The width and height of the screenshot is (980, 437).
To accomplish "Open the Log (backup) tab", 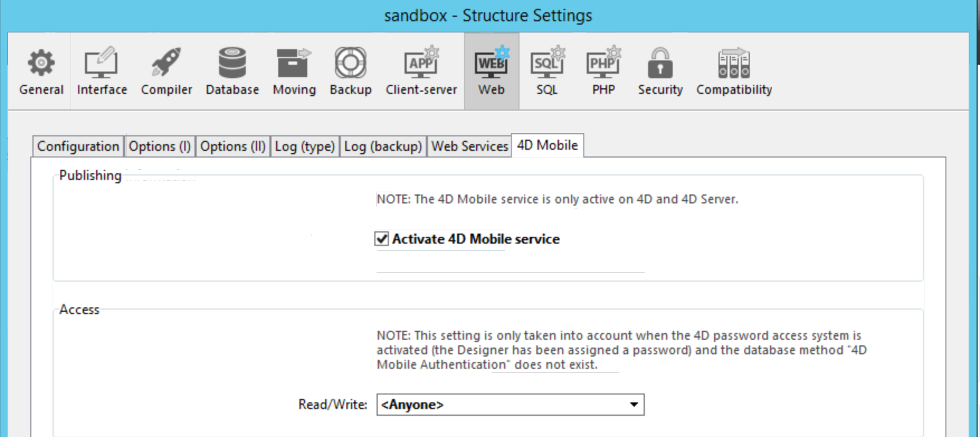I will click(383, 146).
